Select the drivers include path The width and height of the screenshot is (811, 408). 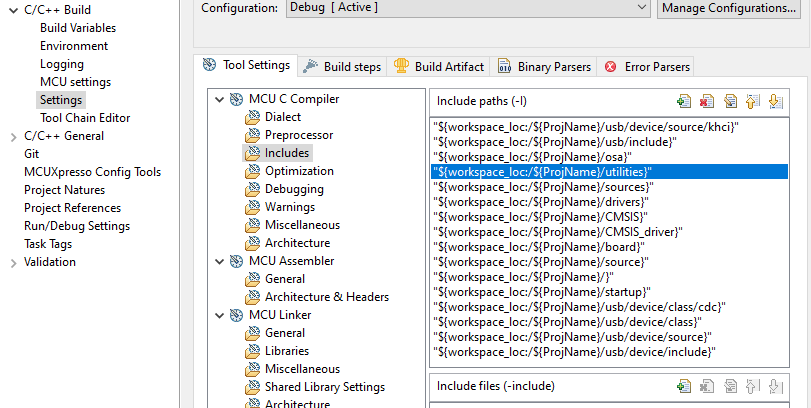click(x=609, y=202)
